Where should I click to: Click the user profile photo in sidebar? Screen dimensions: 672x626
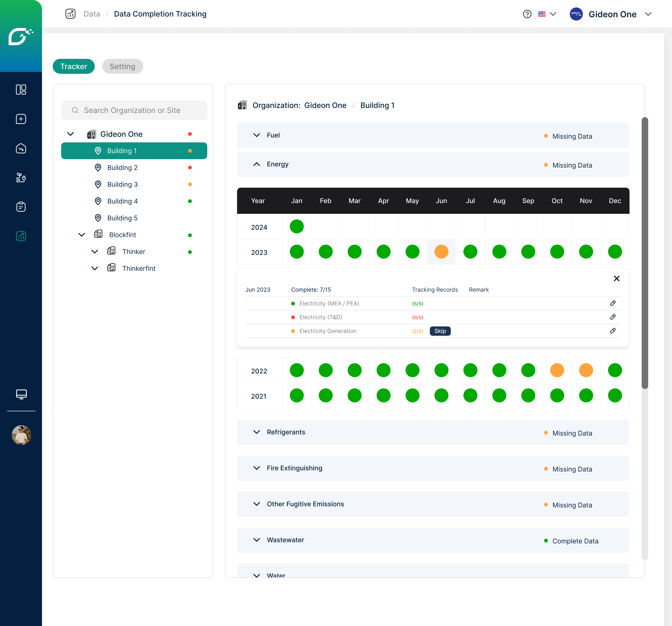pyautogui.click(x=21, y=435)
